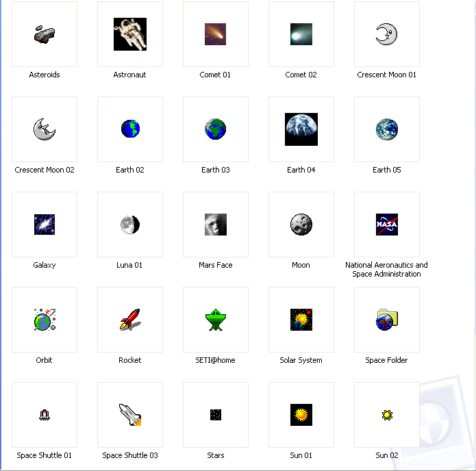The height and width of the screenshot is (471, 476).
Task: Click the Astronaut icon
Action: [130, 34]
